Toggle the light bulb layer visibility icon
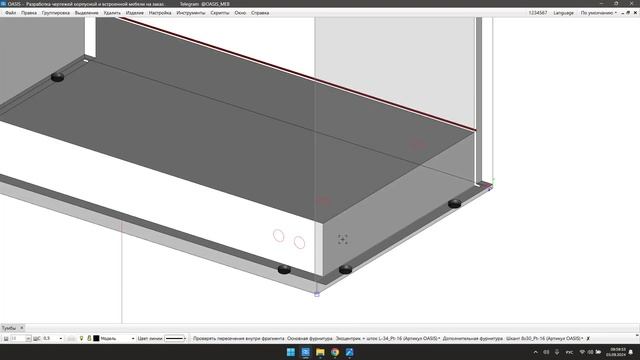This screenshot has width=640, height=360. click(81, 338)
